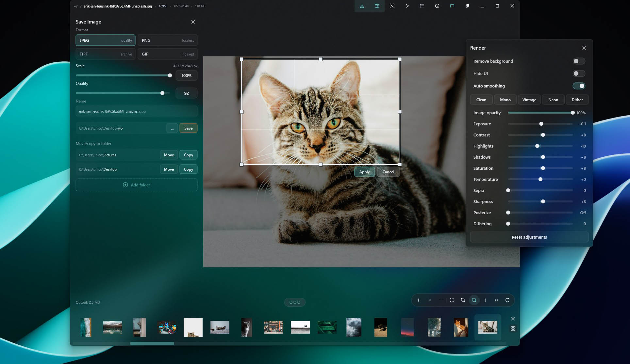
Task: Open the mountain lake thumbnail in filmstrip
Action: [x=113, y=327]
